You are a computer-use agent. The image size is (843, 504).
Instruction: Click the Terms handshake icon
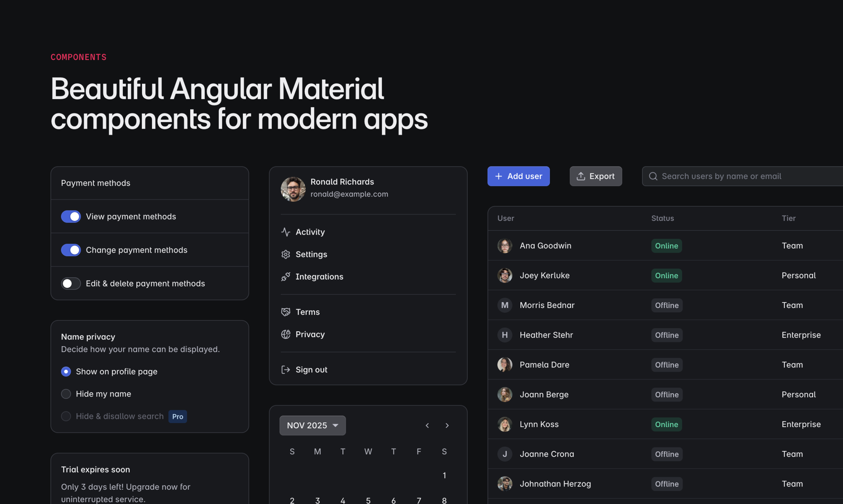coord(286,312)
